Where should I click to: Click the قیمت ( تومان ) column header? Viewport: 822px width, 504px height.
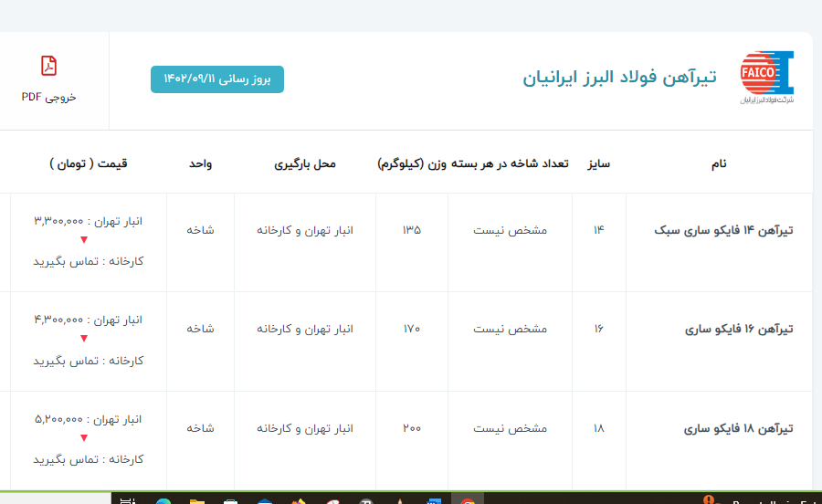89,163
